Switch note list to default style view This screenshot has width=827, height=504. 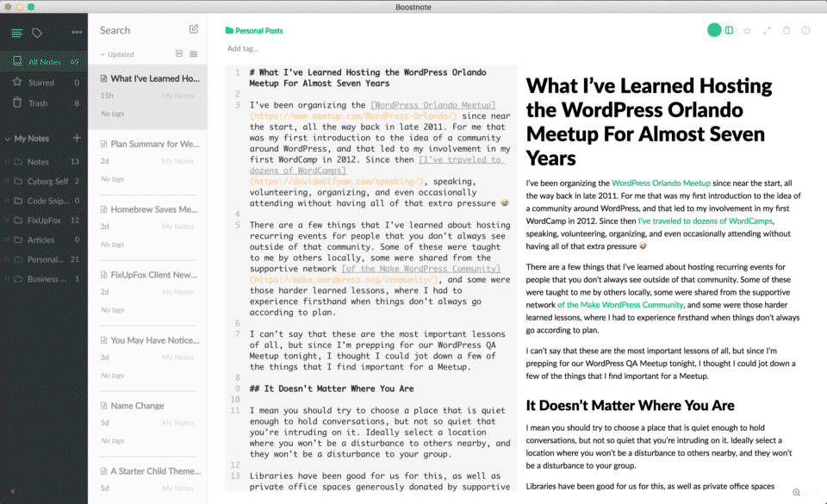(179, 53)
